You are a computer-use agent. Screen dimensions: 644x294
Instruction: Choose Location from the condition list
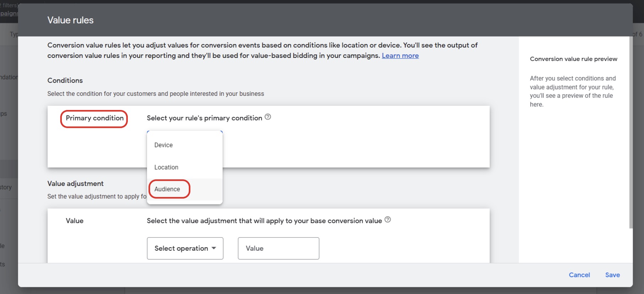pos(166,167)
